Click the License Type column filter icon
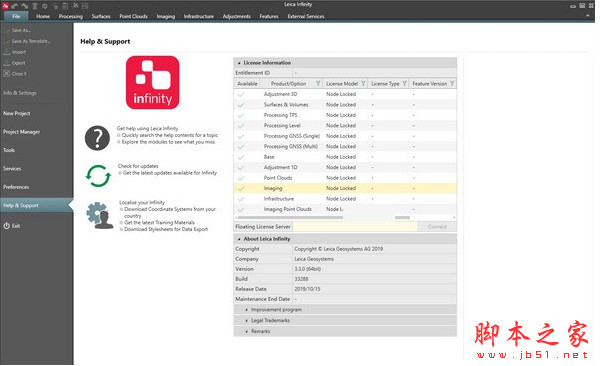This screenshot has height=366, width=600. 404,83
